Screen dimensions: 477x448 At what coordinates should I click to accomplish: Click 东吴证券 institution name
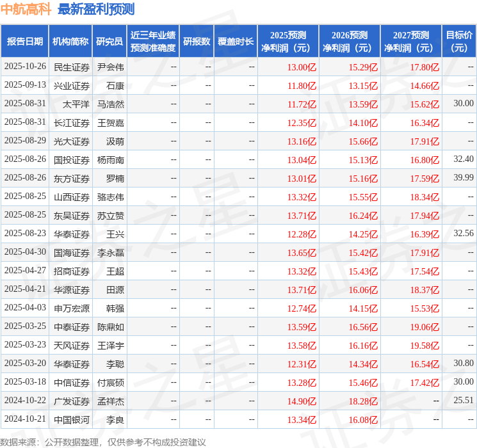point(72,215)
